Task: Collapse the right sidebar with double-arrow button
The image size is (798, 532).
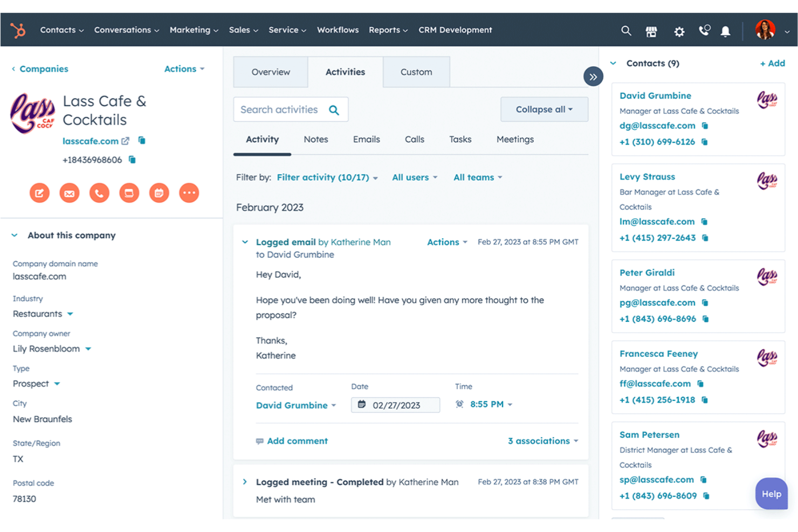Action: click(x=593, y=77)
